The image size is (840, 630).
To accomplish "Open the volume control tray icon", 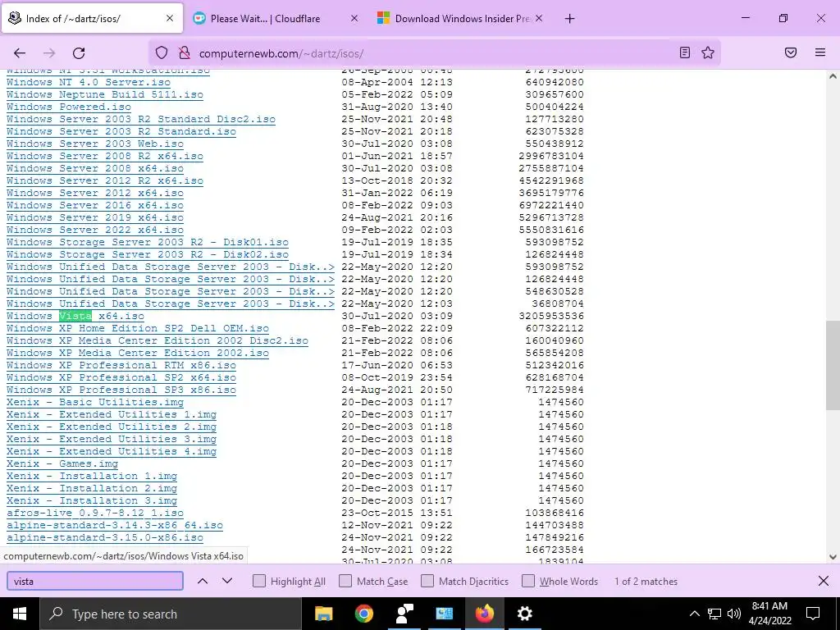I will (x=734, y=614).
